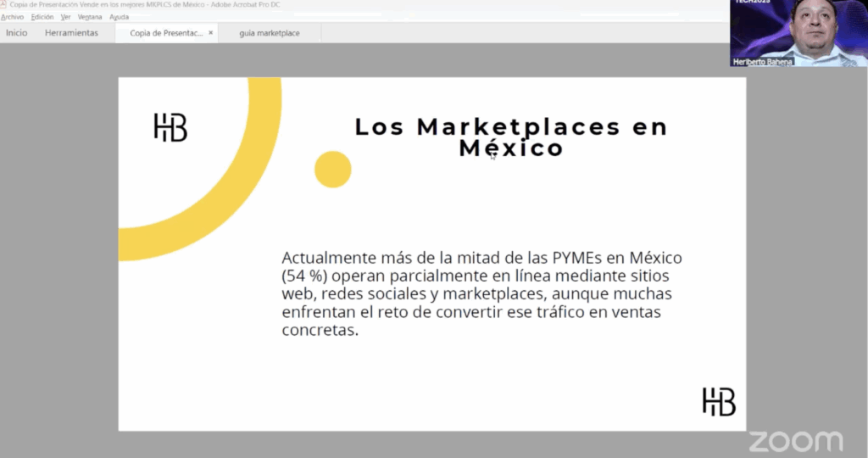Switch to the Herramientas tab
This screenshot has width=868, height=458.
click(x=71, y=33)
